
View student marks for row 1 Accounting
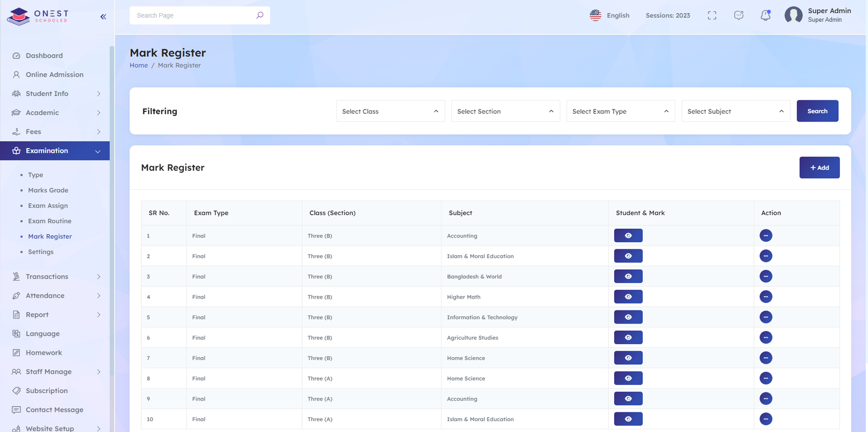tap(628, 236)
